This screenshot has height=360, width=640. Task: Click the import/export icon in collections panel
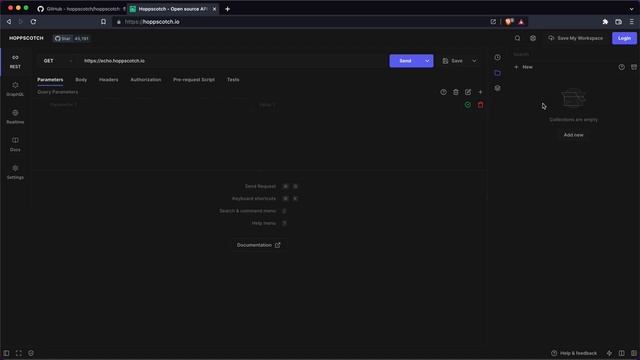[633, 67]
